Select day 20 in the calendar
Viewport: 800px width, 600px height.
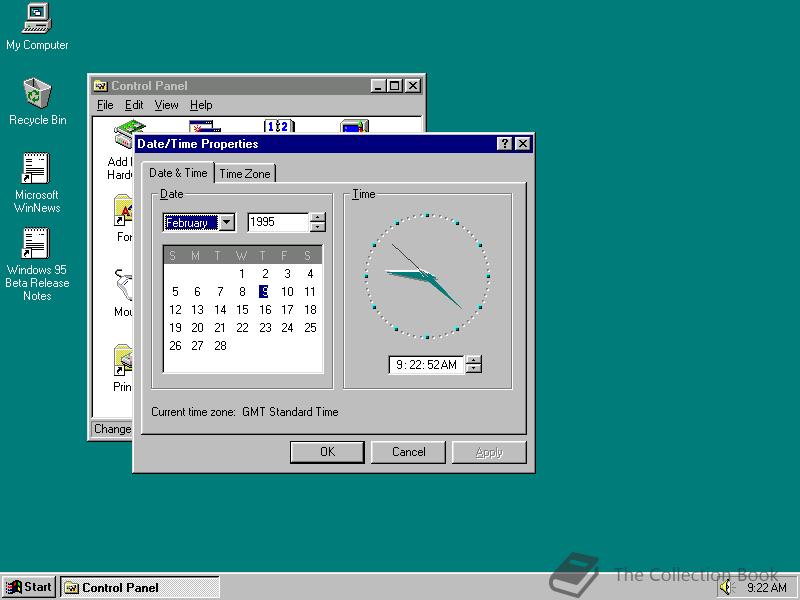[197, 328]
